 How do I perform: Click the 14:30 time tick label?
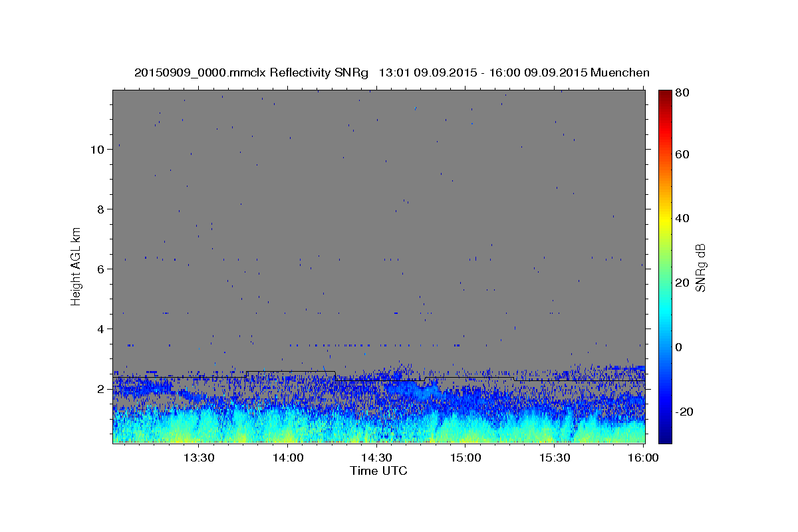coord(376,458)
